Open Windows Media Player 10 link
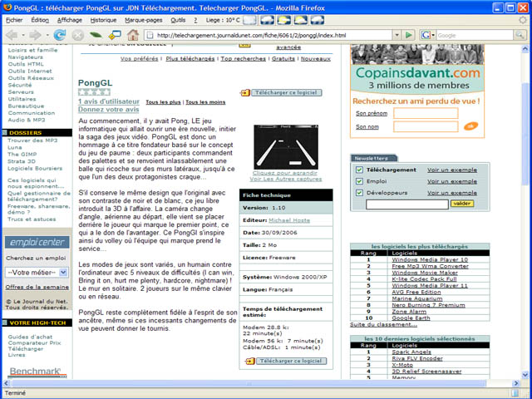This screenshot has height=399, width=532. (430, 259)
